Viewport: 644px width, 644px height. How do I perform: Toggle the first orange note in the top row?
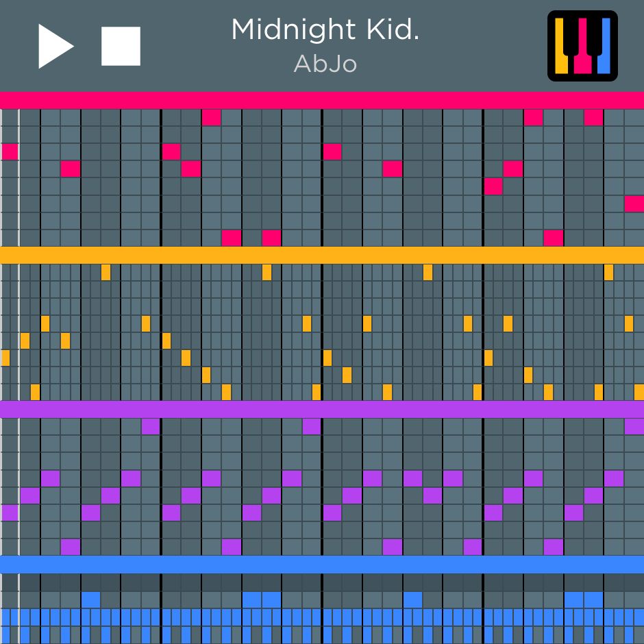click(106, 272)
